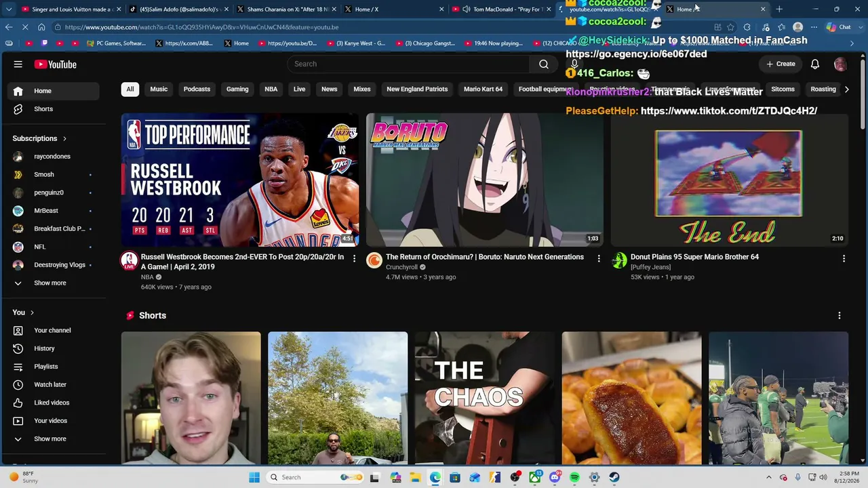This screenshot has height=488, width=868.
Task: Click the YouTube Create button
Action: point(781,64)
